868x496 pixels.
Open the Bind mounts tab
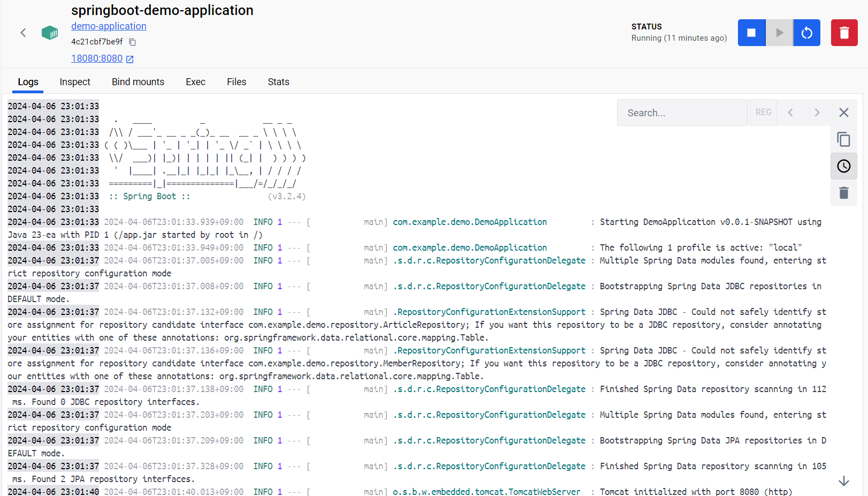point(138,82)
